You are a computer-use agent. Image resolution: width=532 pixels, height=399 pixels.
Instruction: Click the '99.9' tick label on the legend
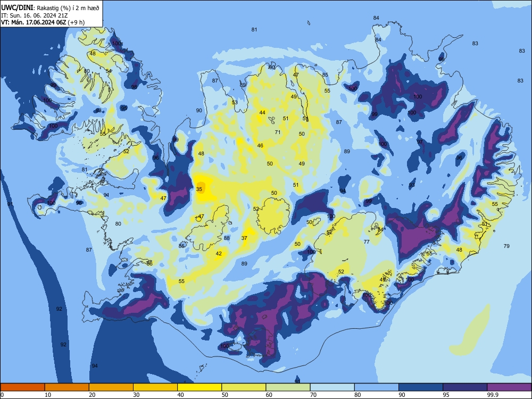pyautogui.click(x=492, y=395)
